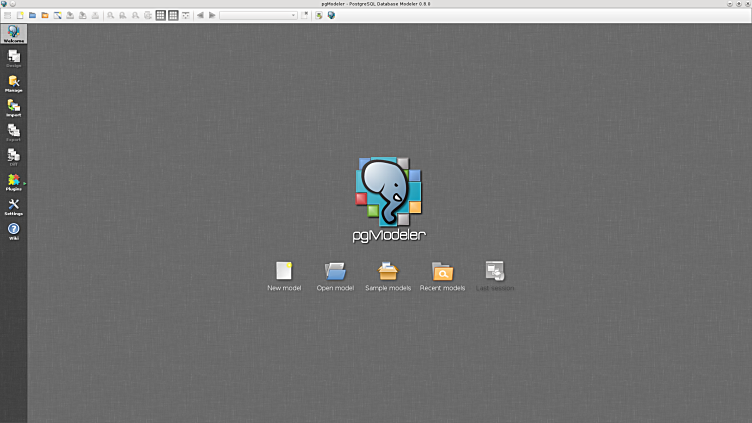This screenshot has height=423, width=752.
Task: Toggle the show grid toolbar button
Action: [x=161, y=16]
